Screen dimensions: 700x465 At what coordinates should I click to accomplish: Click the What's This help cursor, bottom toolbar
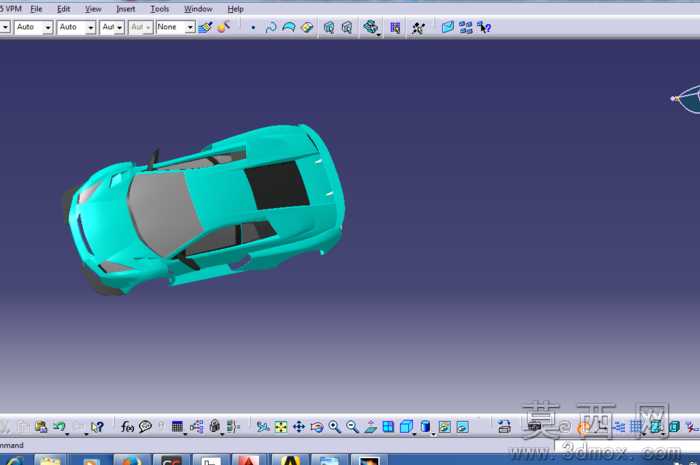tap(97, 427)
